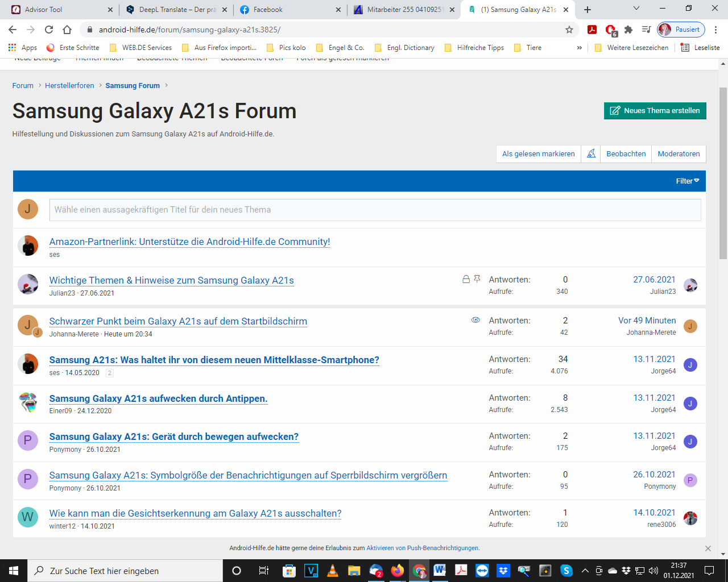728x582 pixels.
Task: Open the browser home page
Action: pos(67,30)
